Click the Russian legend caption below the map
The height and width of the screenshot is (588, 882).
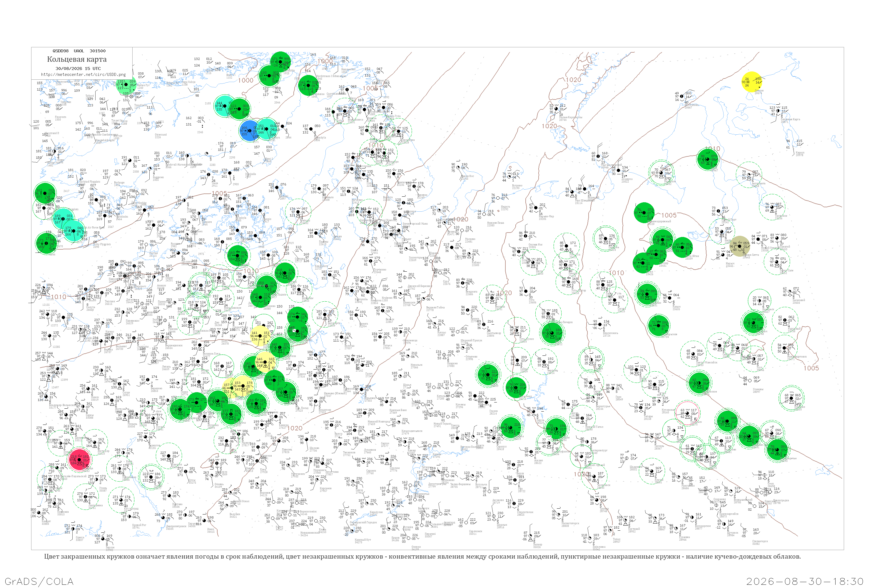click(x=422, y=557)
